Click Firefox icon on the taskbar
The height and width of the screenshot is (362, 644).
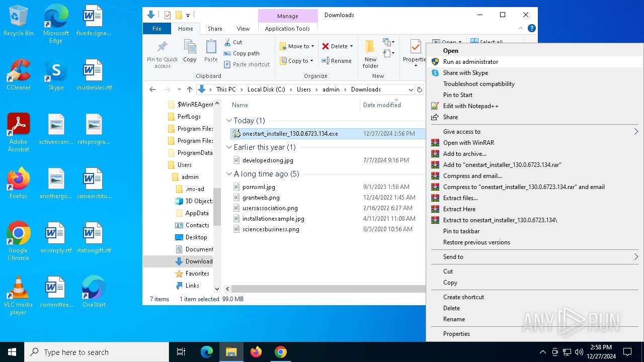coord(256,352)
